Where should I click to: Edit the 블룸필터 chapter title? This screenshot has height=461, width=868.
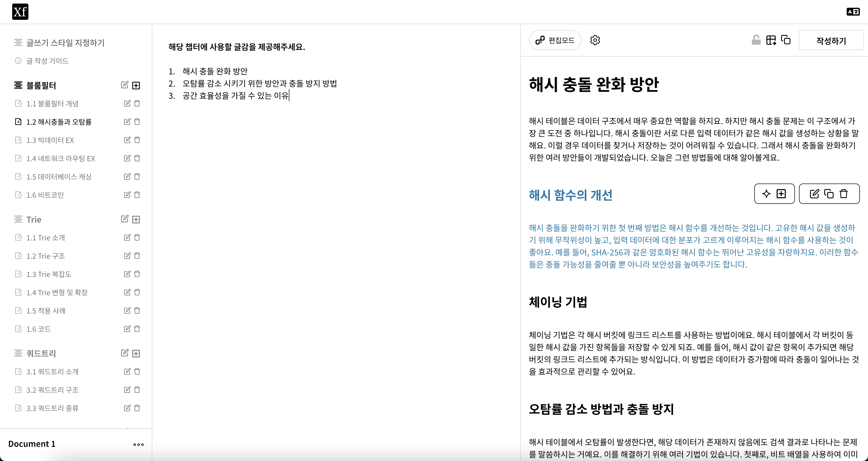125,85
